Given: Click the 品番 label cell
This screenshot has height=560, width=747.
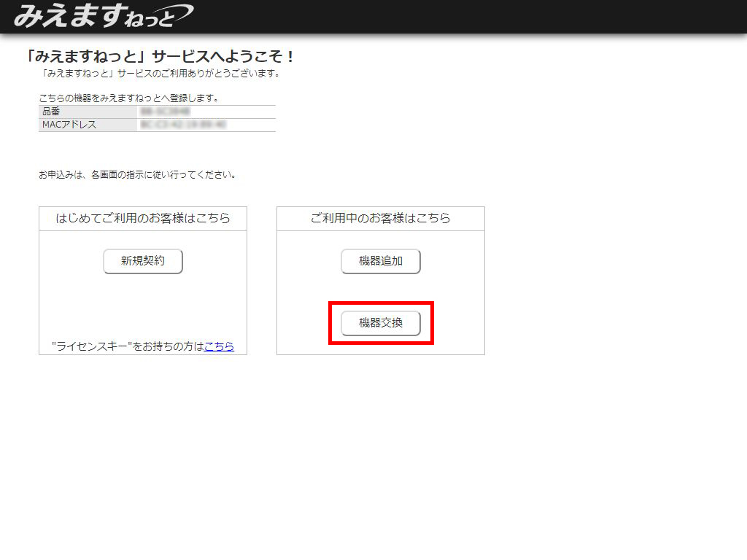Looking at the screenshot, I should click(88, 112).
